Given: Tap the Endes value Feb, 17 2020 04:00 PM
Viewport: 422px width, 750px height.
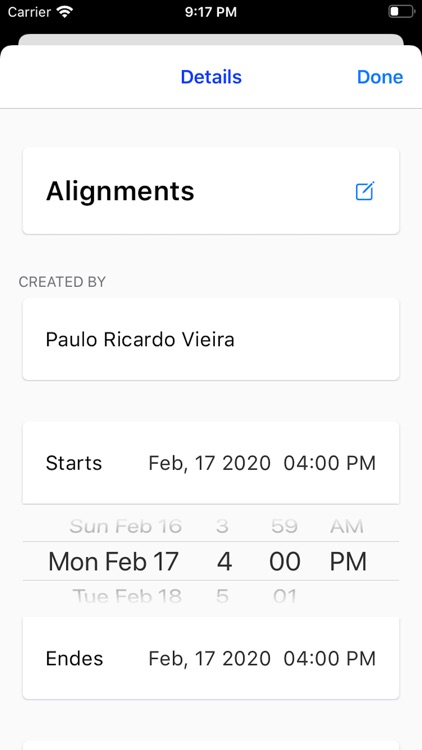Looking at the screenshot, I should tap(262, 658).
